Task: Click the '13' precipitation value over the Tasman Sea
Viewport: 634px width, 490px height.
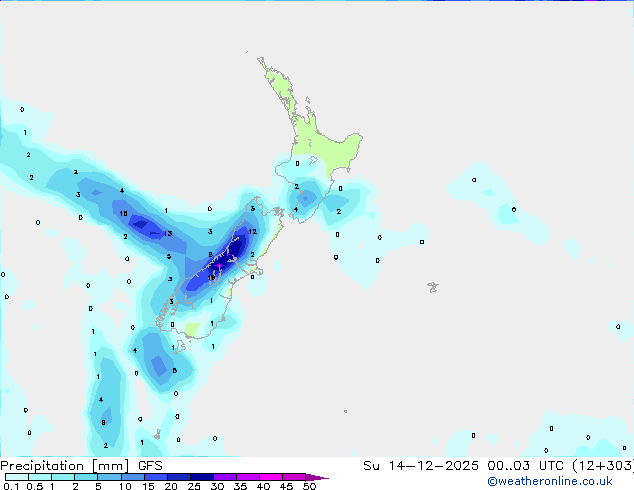Action: tap(168, 233)
